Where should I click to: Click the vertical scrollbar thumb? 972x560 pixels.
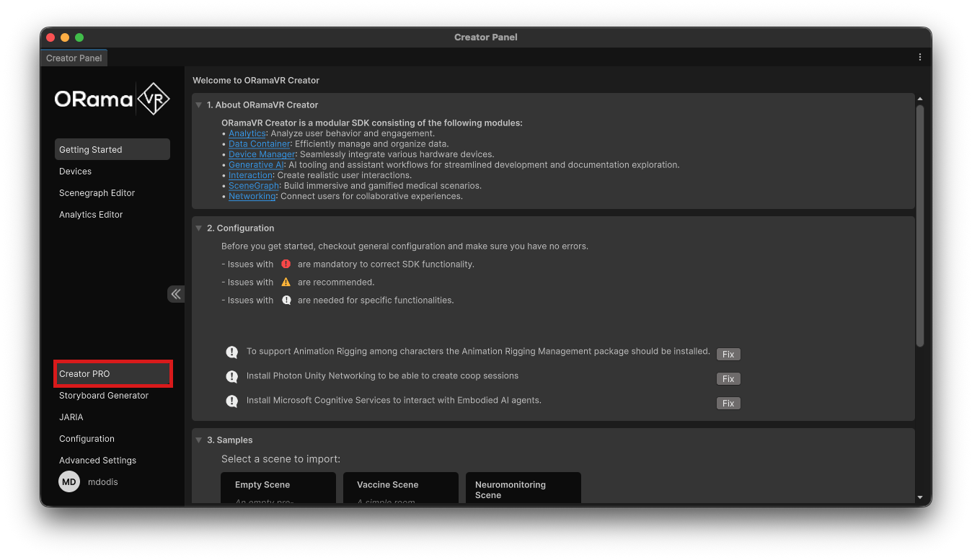[920, 226]
